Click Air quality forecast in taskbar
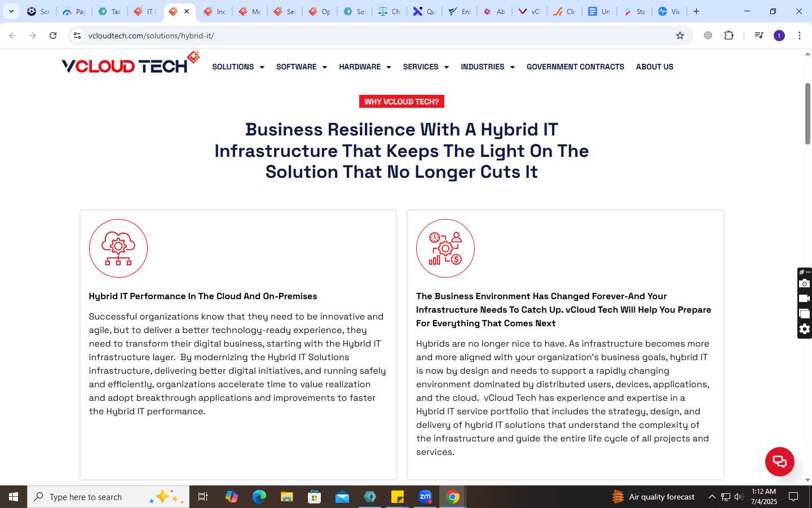This screenshot has width=812, height=508. click(x=654, y=497)
